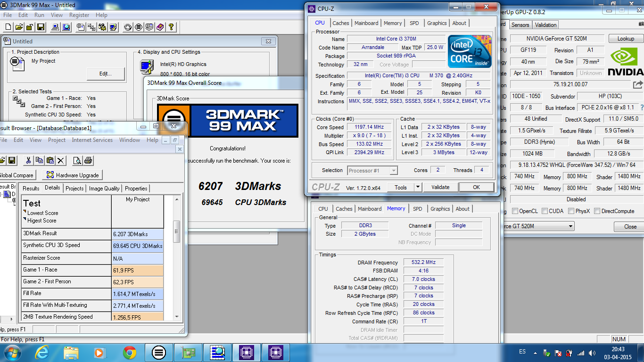Screen dimensions: 644x362
Task: Click Print icon in Result Browser toolbar
Action: (x=89, y=160)
